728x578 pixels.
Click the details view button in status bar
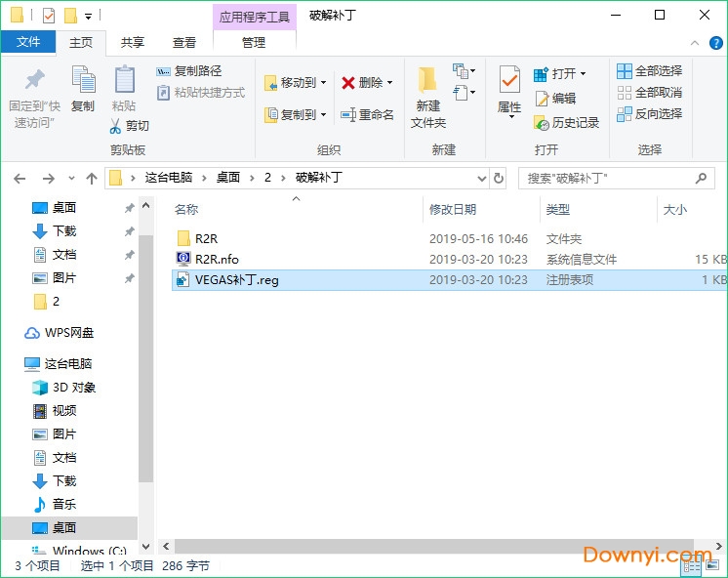tap(691, 566)
